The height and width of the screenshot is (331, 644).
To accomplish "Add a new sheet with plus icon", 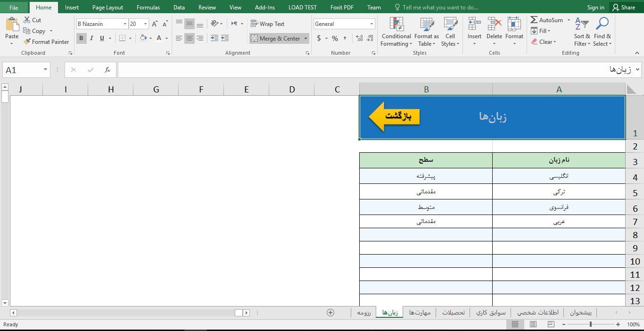I will (330, 312).
